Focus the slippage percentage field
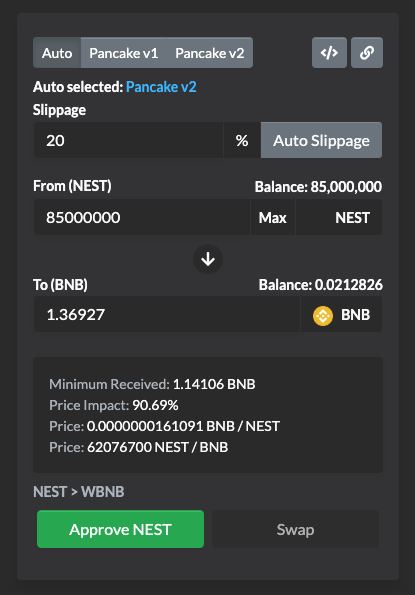The height and width of the screenshot is (595, 415). point(128,140)
